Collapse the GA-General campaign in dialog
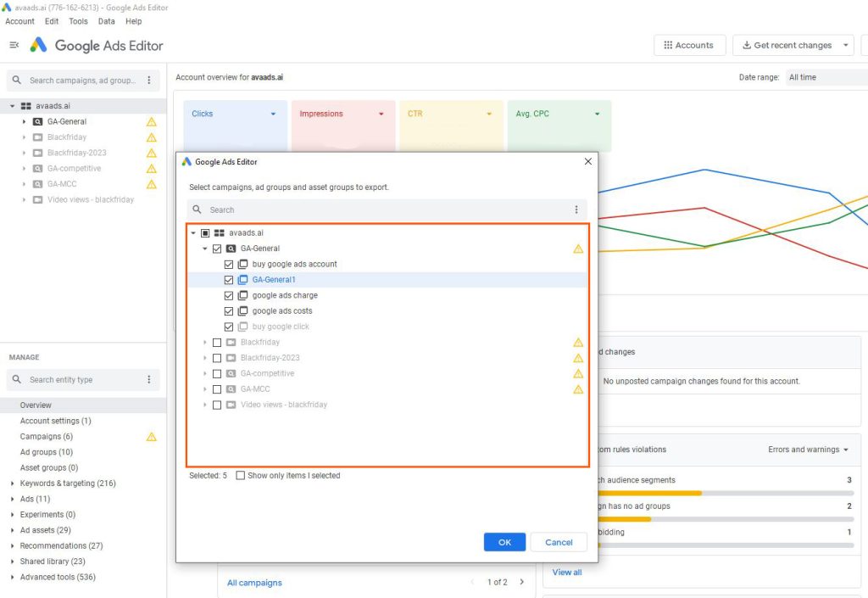868x598 pixels. [205, 249]
